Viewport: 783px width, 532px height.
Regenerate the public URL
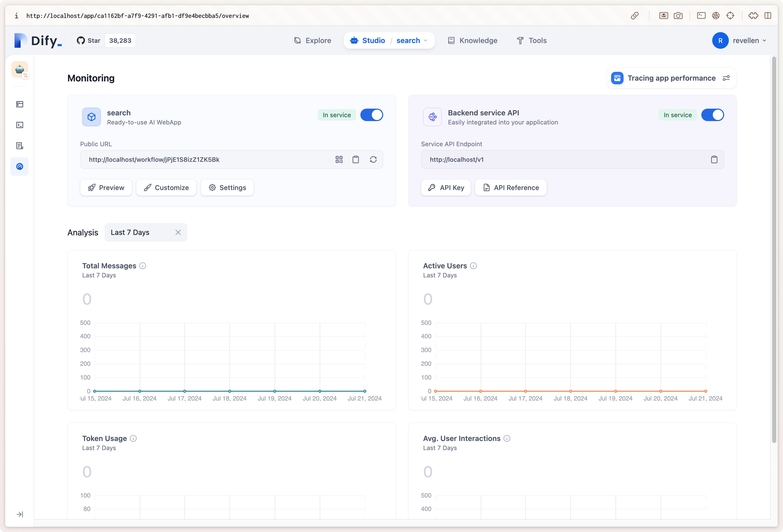(373, 159)
